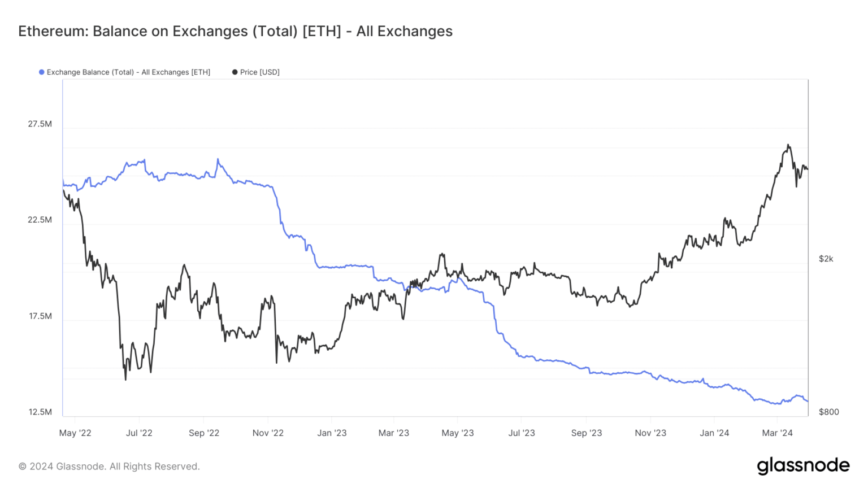Select the Sep '23 x-axis label
The image size is (868, 488).
pyautogui.click(x=587, y=433)
